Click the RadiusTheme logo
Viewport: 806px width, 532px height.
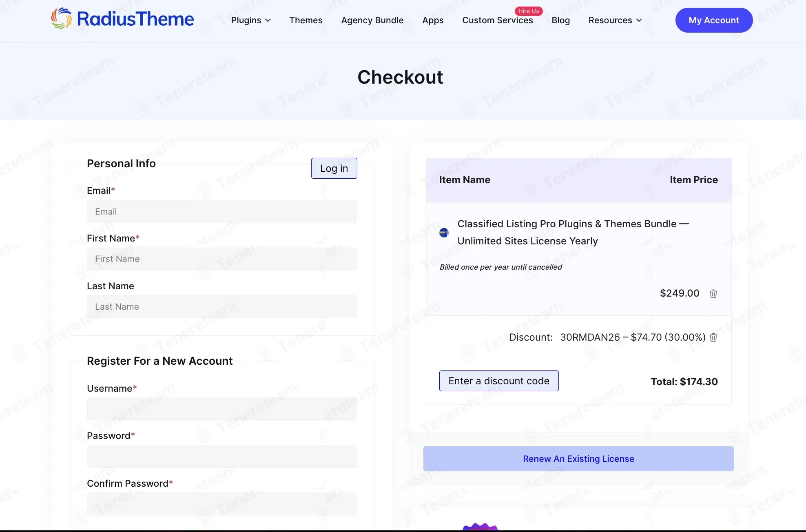click(x=122, y=19)
